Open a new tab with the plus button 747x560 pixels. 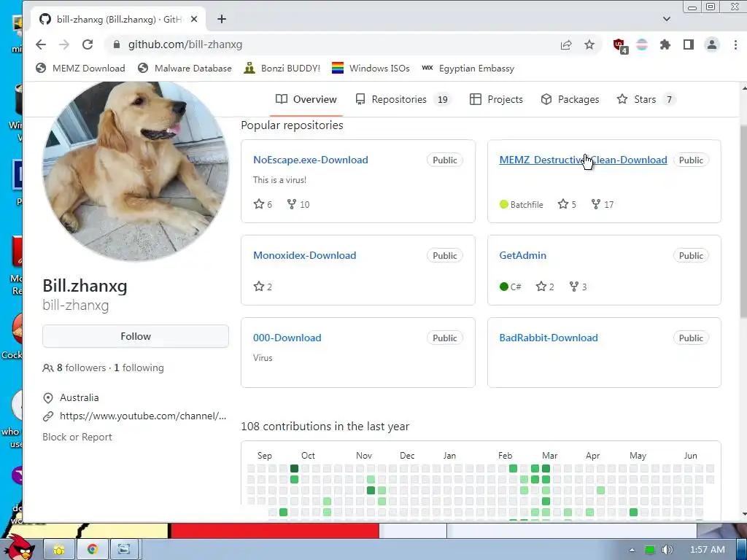222,19
